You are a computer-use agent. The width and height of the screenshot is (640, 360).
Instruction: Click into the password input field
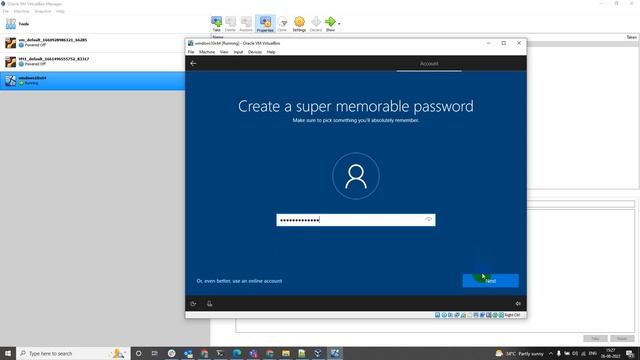pos(356,220)
